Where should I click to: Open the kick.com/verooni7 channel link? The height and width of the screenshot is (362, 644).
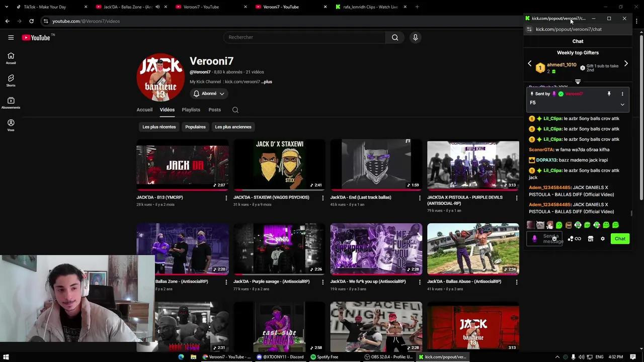click(242, 81)
